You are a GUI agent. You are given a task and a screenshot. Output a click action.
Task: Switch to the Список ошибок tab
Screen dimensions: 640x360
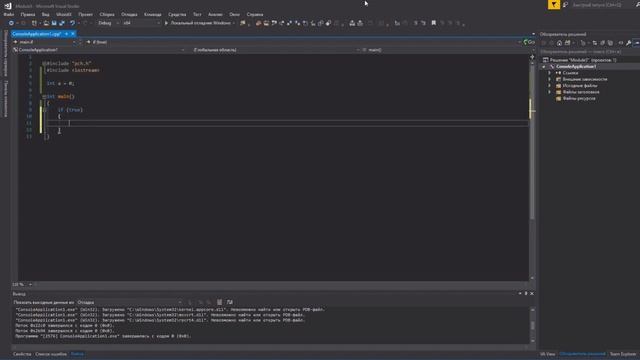point(51,354)
